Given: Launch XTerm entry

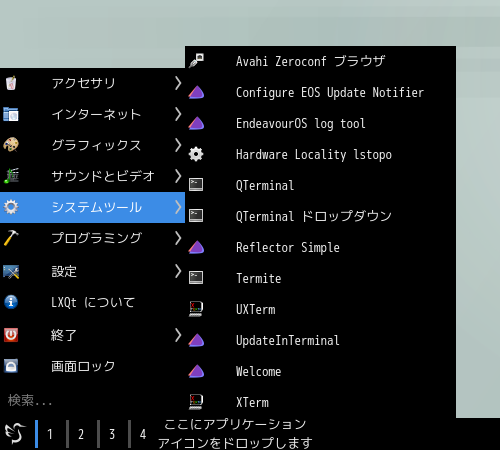Looking at the screenshot, I should point(320,402).
